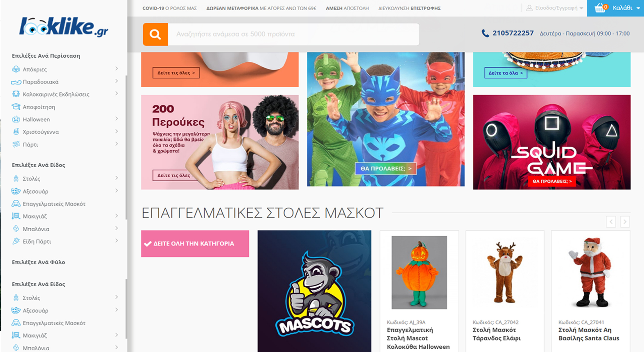This screenshot has width=644, height=352.
Task: Click the phone icon beside 2105722257
Action: 485,33
